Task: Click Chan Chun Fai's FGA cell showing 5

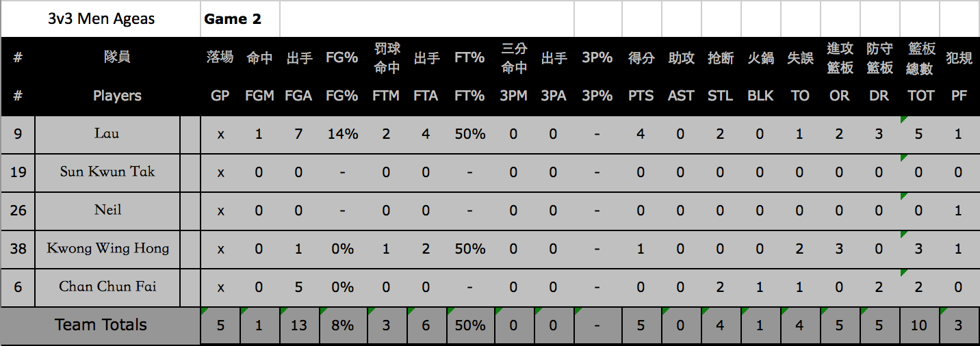Action: (x=299, y=288)
